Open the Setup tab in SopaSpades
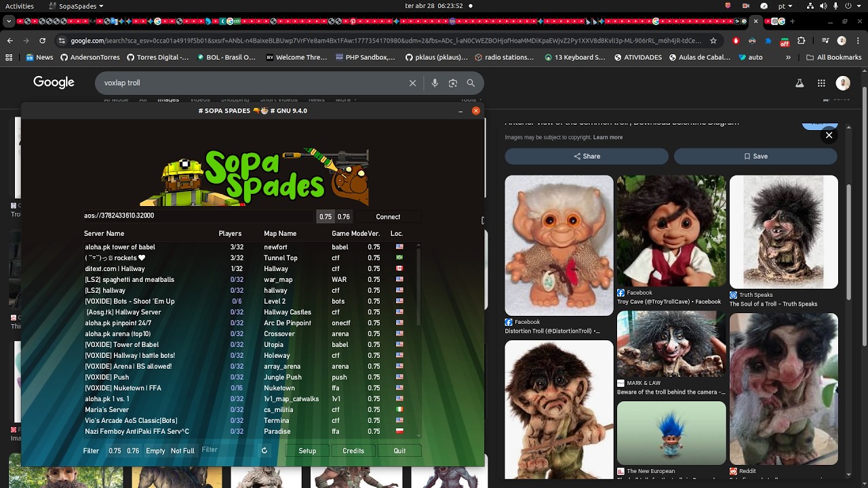 coord(307,451)
